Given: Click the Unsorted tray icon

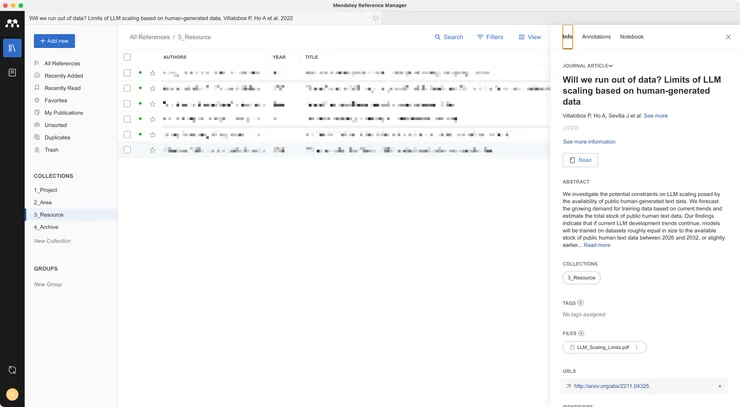Looking at the screenshot, I should coord(37,125).
